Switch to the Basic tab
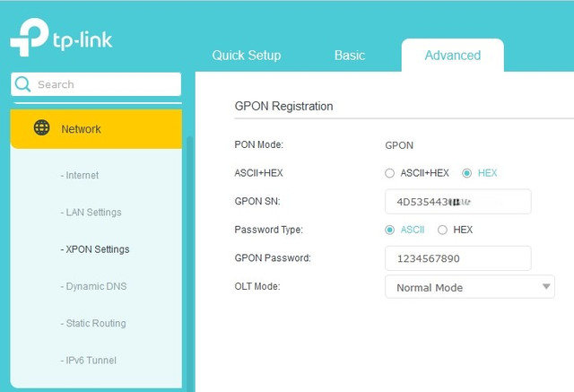Viewport: 574px width, 392px height. [x=350, y=56]
